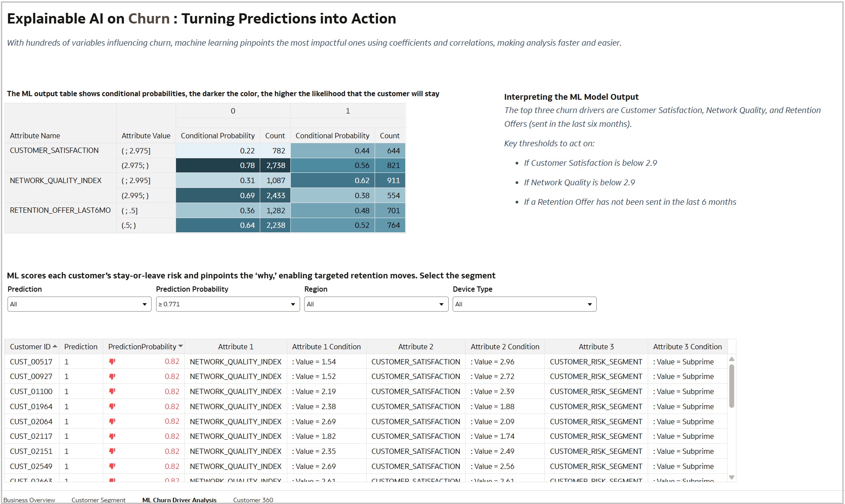Click sort arrow on Customer ID column
Screen dimensions: 845x504
(55, 347)
